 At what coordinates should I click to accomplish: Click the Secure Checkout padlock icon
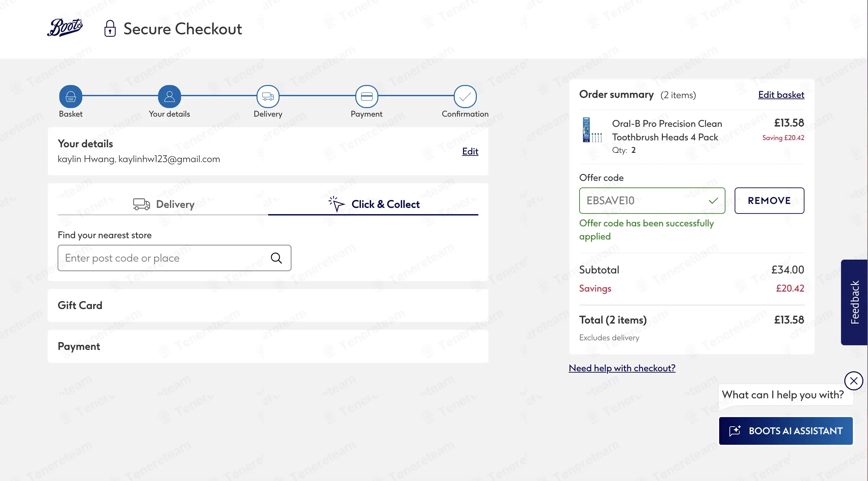(110, 28)
